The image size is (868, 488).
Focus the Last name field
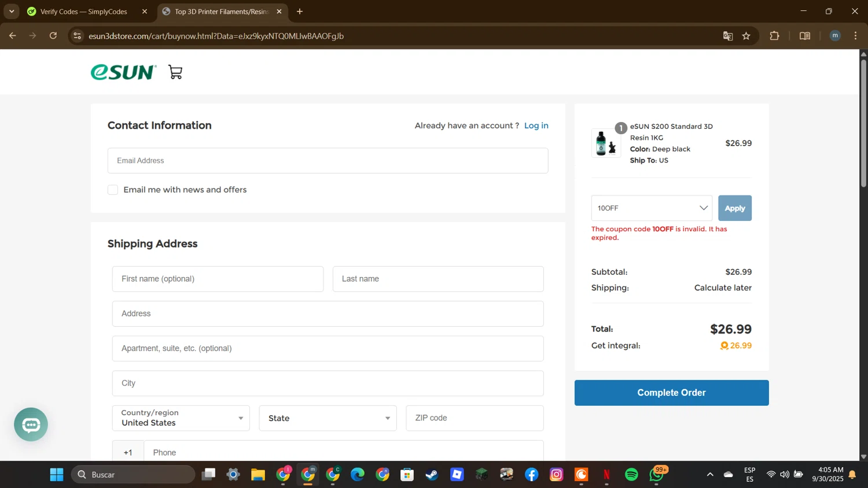tap(438, 279)
